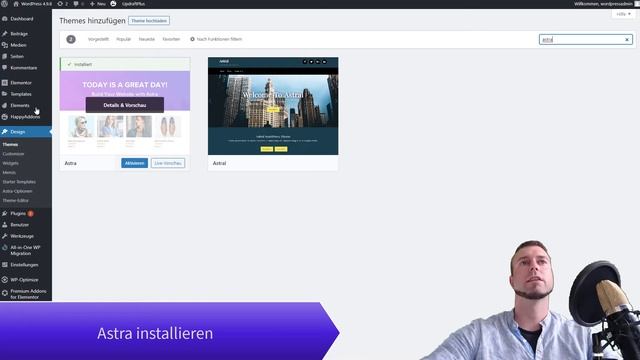The height and width of the screenshot is (360, 640).
Task: Open comments bubble in admin bar
Action: (78, 4)
